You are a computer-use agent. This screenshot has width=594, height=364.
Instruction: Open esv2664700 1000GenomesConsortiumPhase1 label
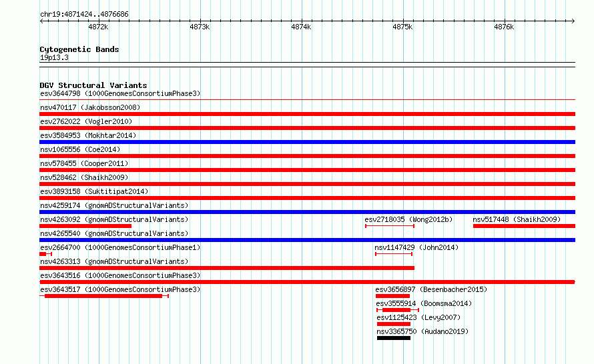tap(120, 247)
